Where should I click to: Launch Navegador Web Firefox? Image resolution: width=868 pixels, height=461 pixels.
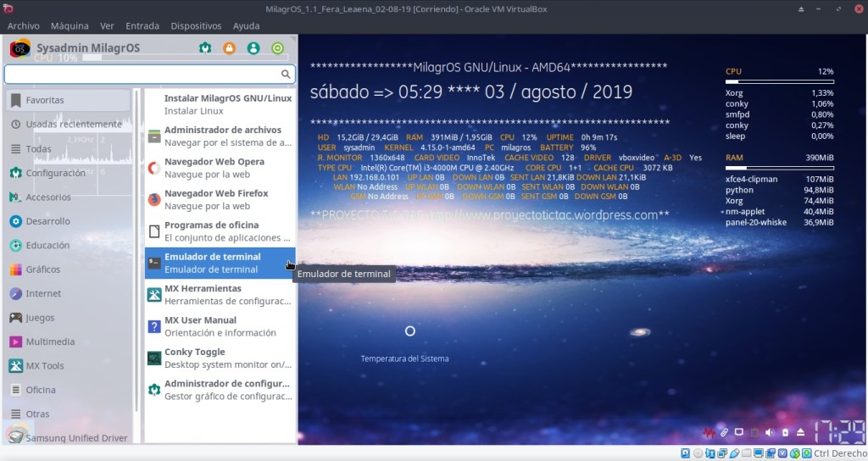220,199
